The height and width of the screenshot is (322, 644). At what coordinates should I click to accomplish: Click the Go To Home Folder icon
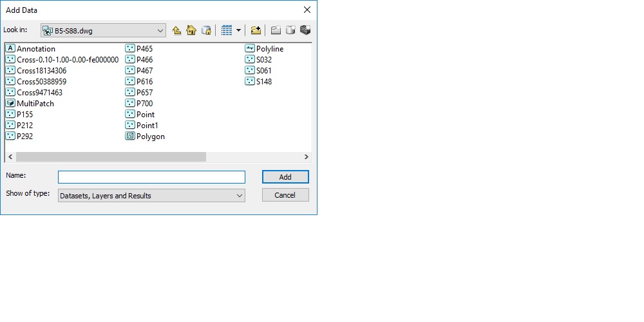(x=191, y=30)
